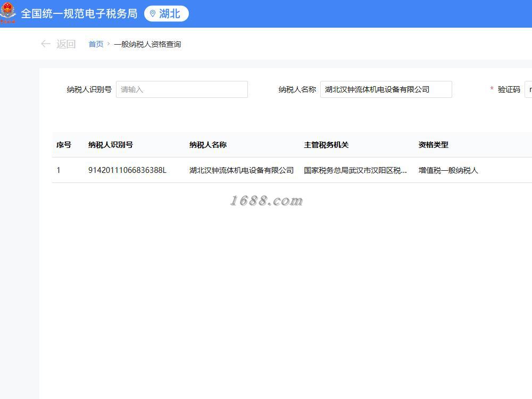Focus the 纳税人名称 input field

(386, 89)
